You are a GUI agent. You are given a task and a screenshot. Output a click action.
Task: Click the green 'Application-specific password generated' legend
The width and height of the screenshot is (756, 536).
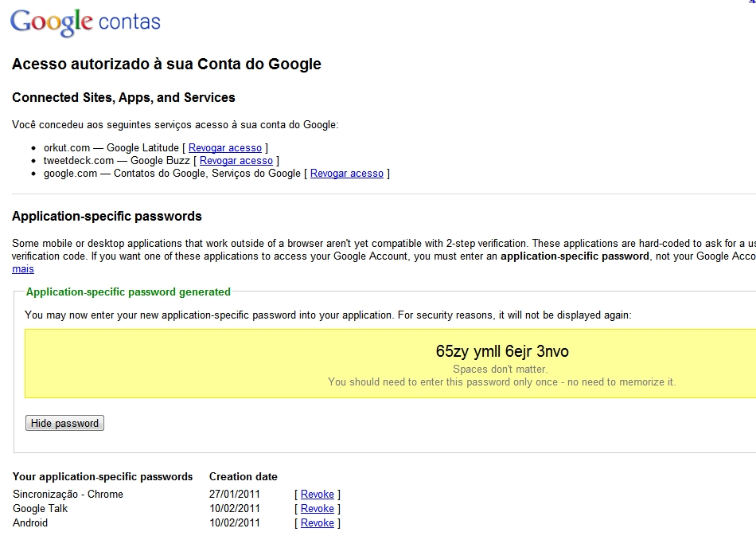click(128, 291)
